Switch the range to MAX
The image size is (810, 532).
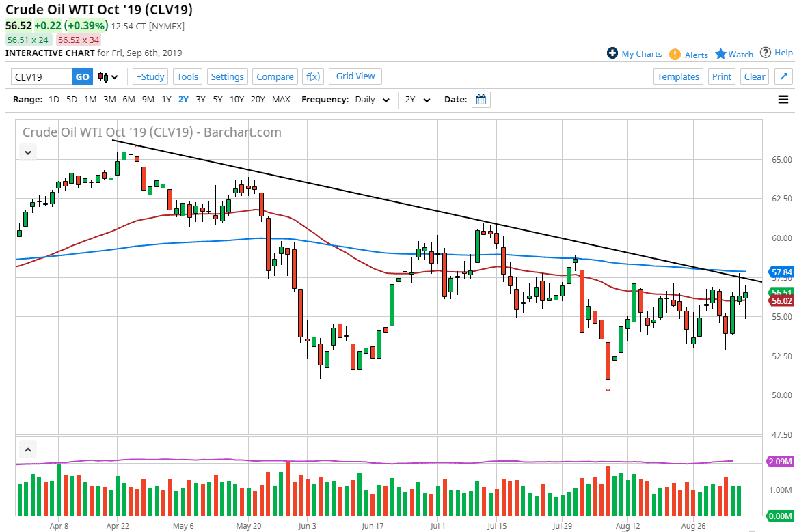281,99
